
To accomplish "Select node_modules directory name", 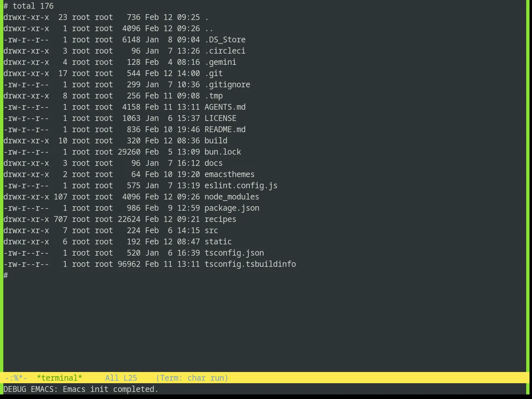I will tap(232, 197).
